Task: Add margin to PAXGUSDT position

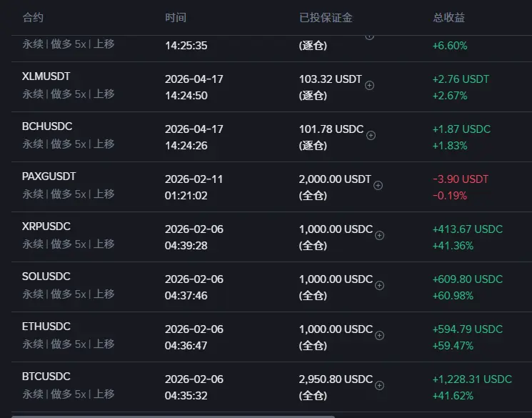Action: pos(378,185)
